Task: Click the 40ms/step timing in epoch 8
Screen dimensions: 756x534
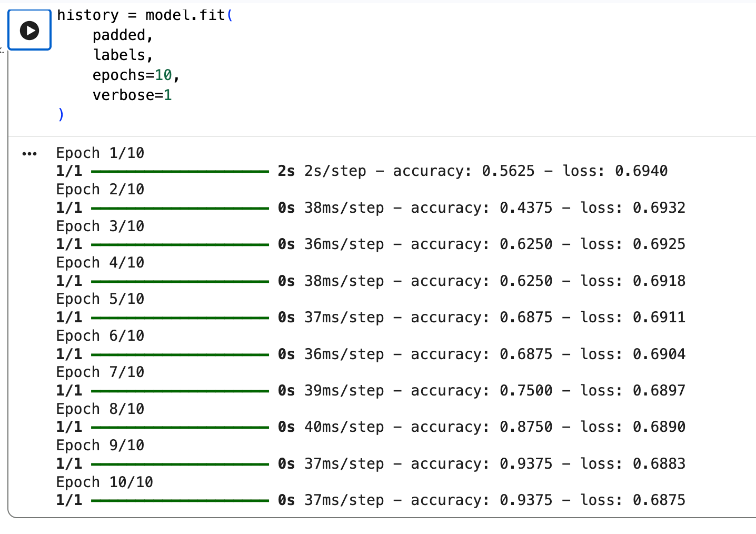Action: (x=344, y=427)
